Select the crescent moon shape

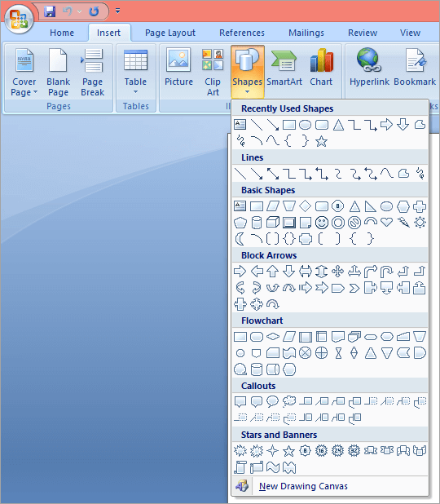click(240, 239)
